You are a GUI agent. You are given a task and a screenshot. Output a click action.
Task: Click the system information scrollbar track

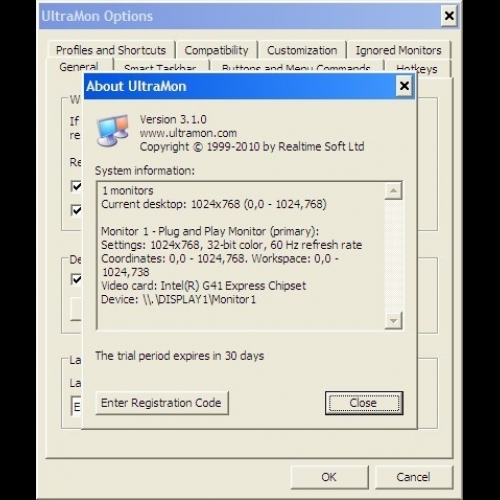click(x=393, y=256)
